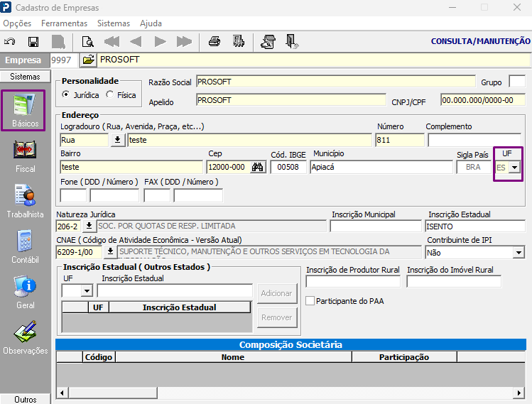
Task: Search Cep with binoculars icon
Action: [x=258, y=167]
